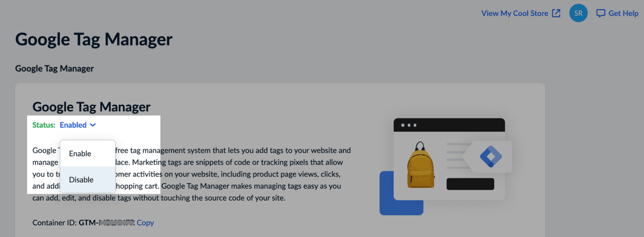
Task: Open the external link icon beside View My Cool Store
Action: (556, 13)
